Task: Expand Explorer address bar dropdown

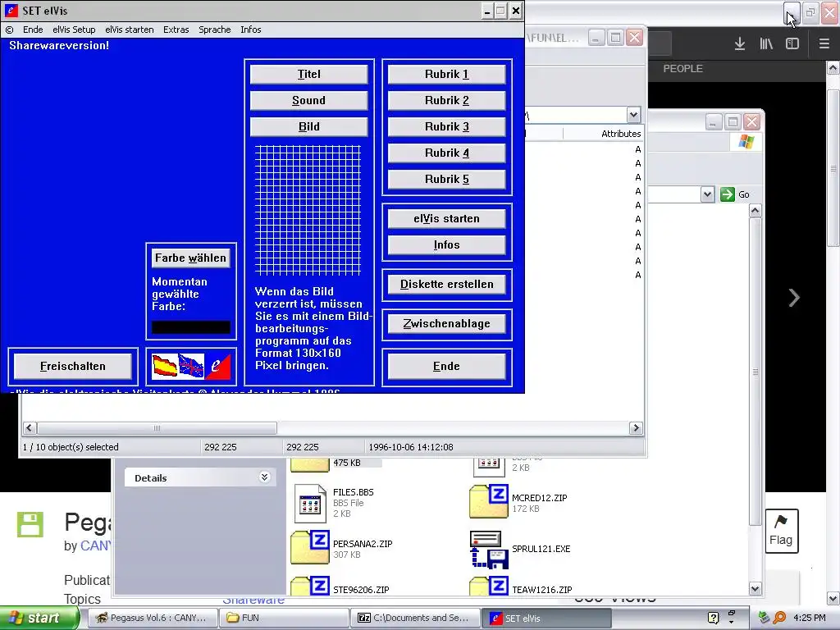Action: tap(707, 194)
